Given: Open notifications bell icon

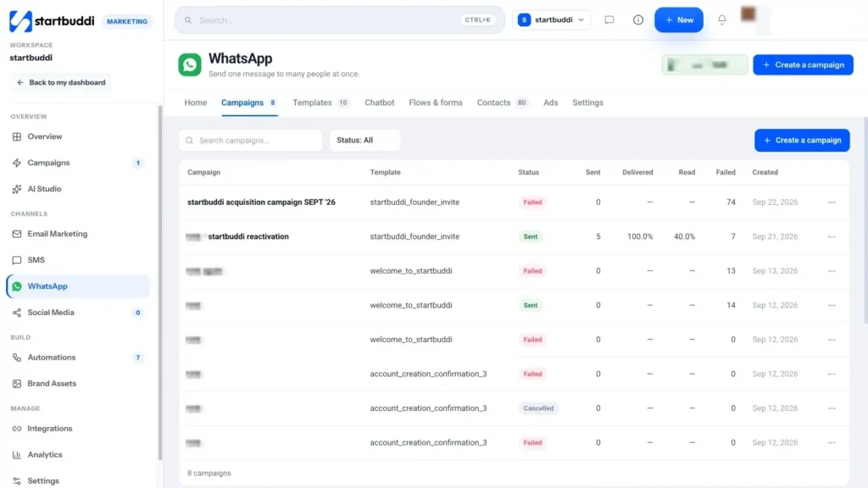Looking at the screenshot, I should point(722,20).
